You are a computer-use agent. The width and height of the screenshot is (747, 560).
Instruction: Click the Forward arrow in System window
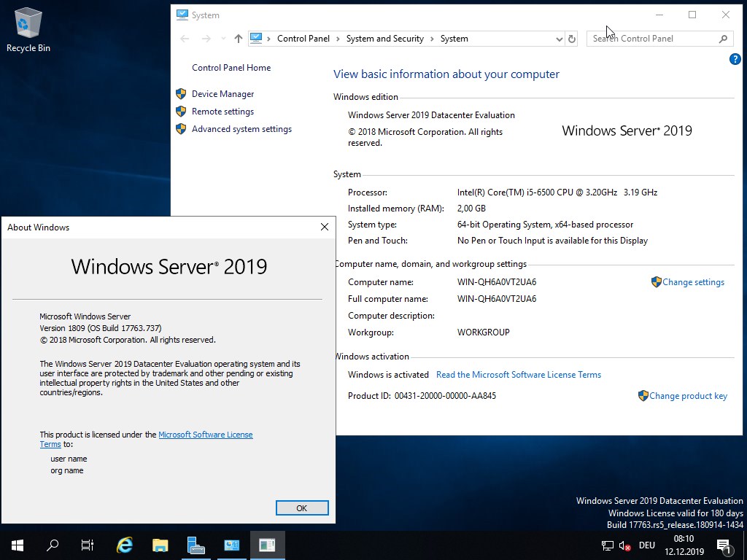(206, 39)
